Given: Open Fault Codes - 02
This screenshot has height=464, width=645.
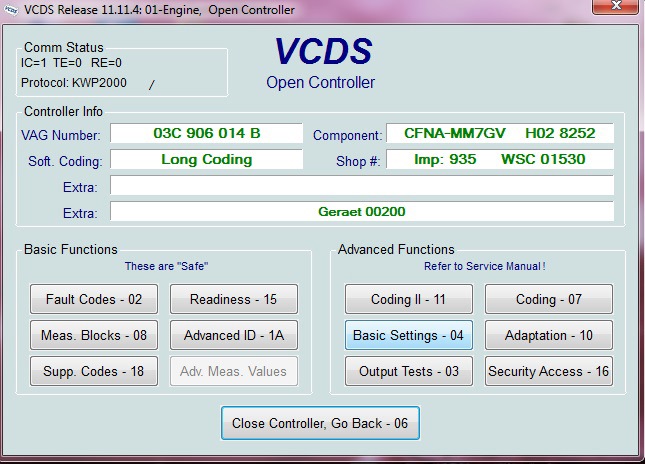Looking at the screenshot, I should [94, 299].
